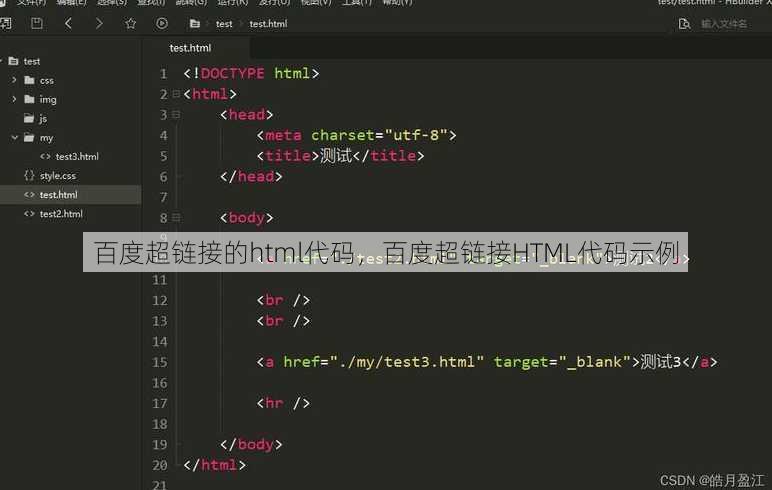Click the hr tag on line 17
This screenshot has height=490, width=772.
283,403
